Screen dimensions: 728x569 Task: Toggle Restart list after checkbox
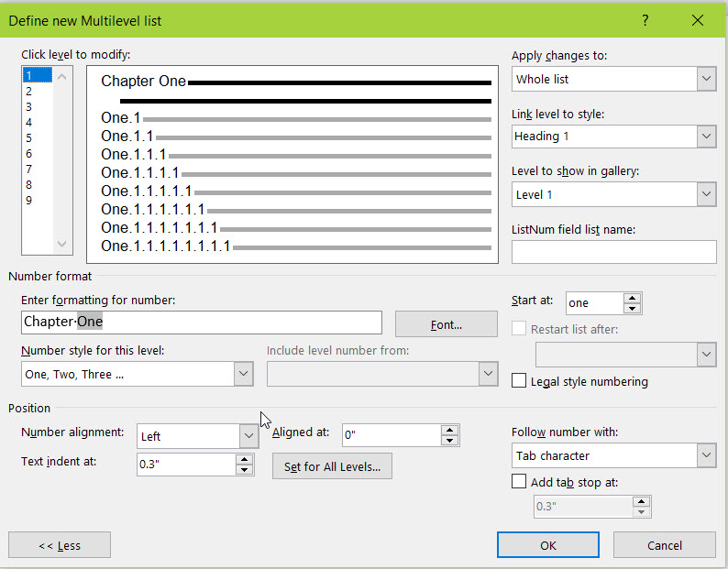pyautogui.click(x=519, y=329)
